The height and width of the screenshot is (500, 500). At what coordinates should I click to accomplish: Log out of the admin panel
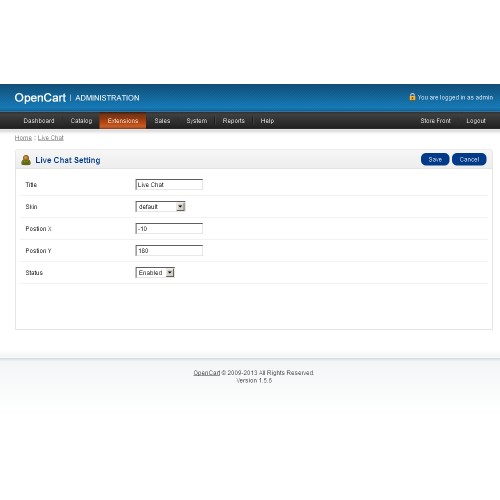coord(476,121)
